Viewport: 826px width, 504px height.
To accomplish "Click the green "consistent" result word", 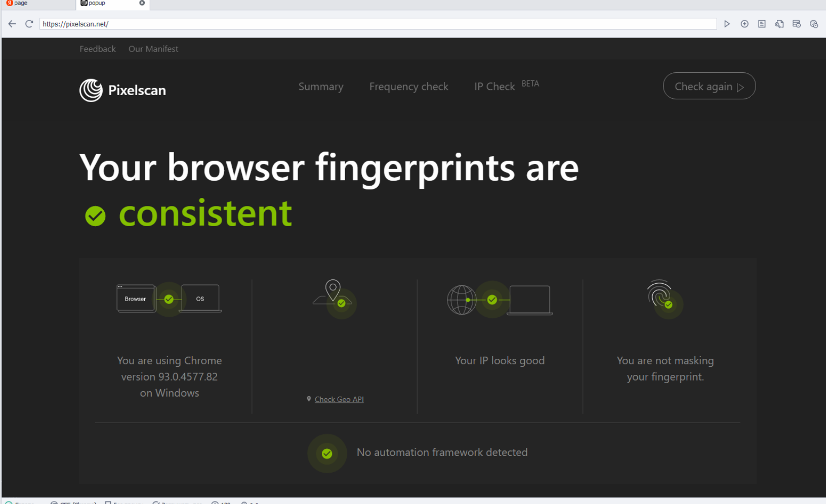I will tap(205, 213).
